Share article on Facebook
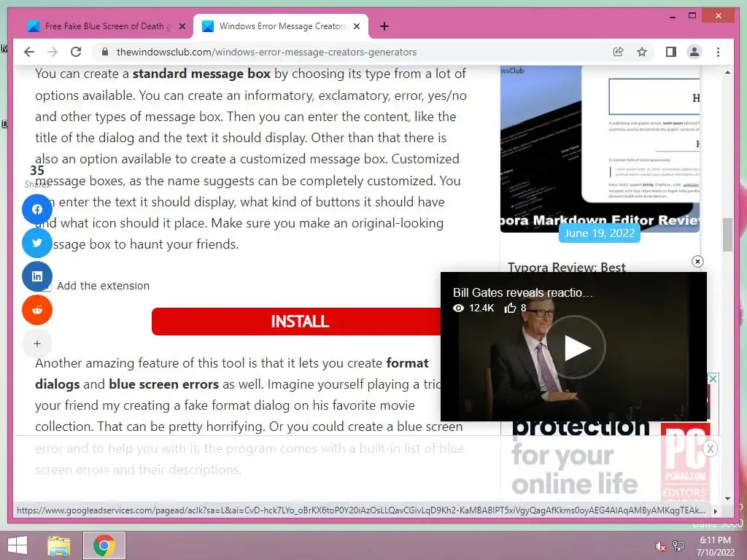 tap(37, 209)
